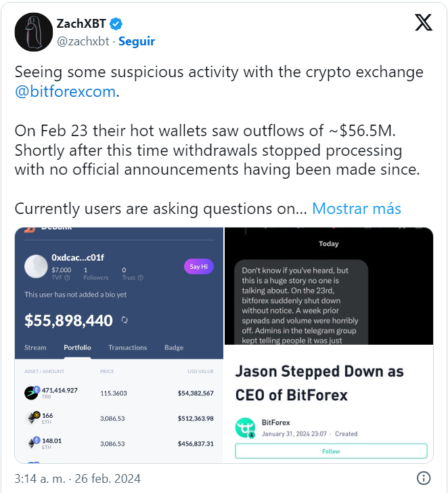Click the BitForex green logo avatar
The image size is (448, 493).
tap(245, 427)
